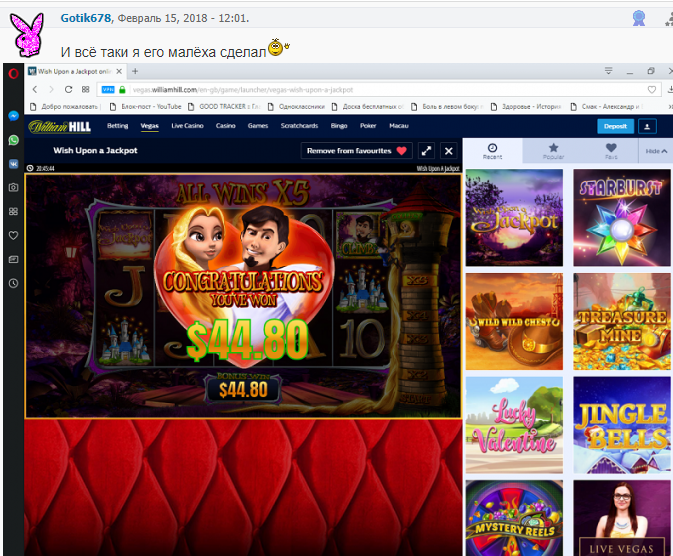This screenshot has width=673, height=556.
Task: Open bookmarks heart in the sidebar
Action: click(13, 235)
